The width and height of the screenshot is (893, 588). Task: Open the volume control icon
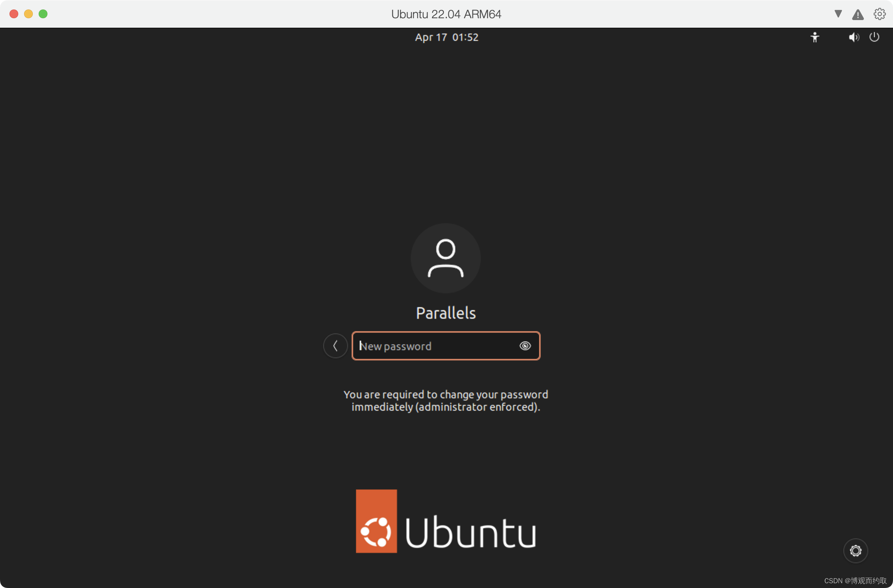click(x=854, y=37)
